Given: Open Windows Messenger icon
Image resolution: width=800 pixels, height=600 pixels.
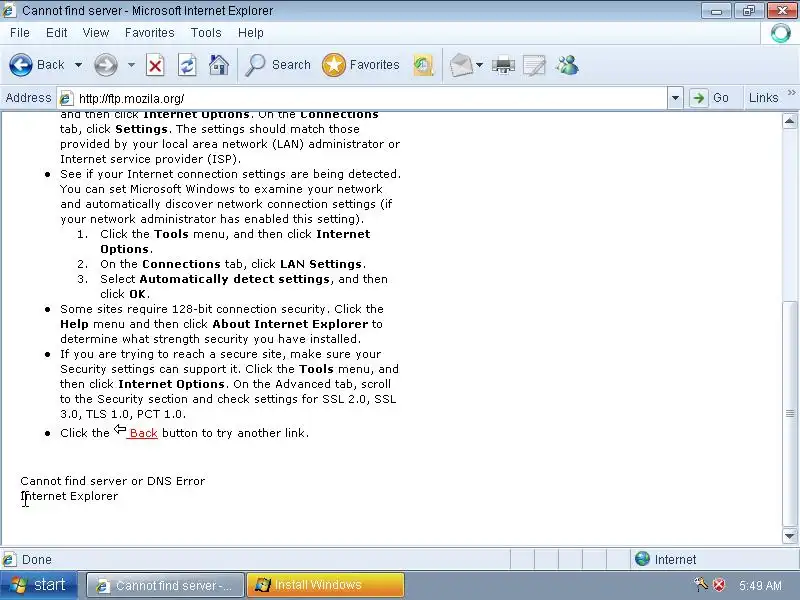Looking at the screenshot, I should 567,65.
